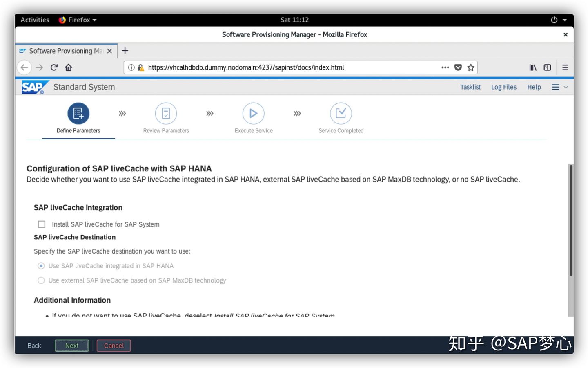The width and height of the screenshot is (588, 368).
Task: Click the Cancel button
Action: point(114,346)
